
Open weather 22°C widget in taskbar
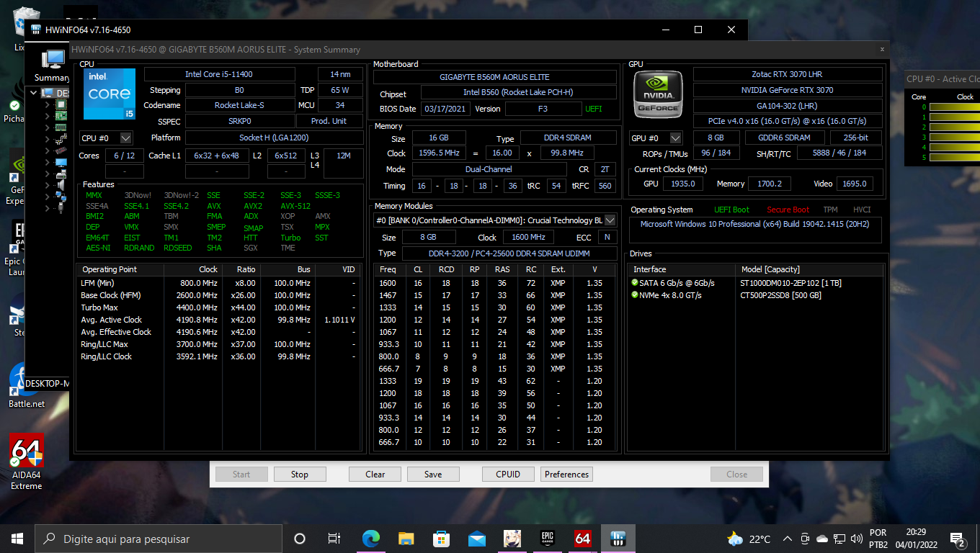click(x=749, y=539)
